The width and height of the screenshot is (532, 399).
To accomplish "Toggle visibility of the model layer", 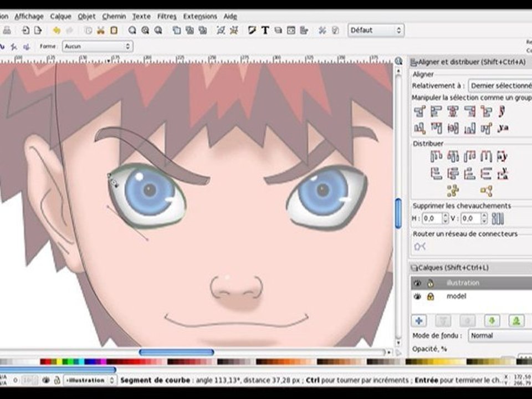I will (417, 296).
